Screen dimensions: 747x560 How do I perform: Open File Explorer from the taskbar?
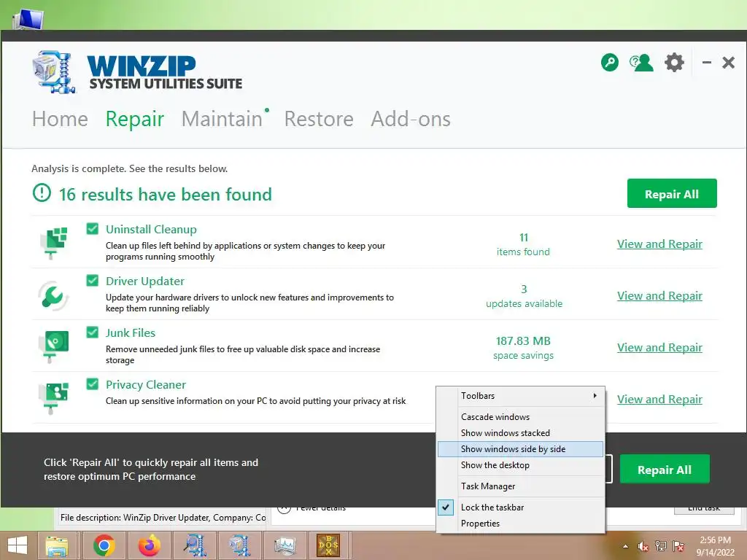click(x=57, y=545)
